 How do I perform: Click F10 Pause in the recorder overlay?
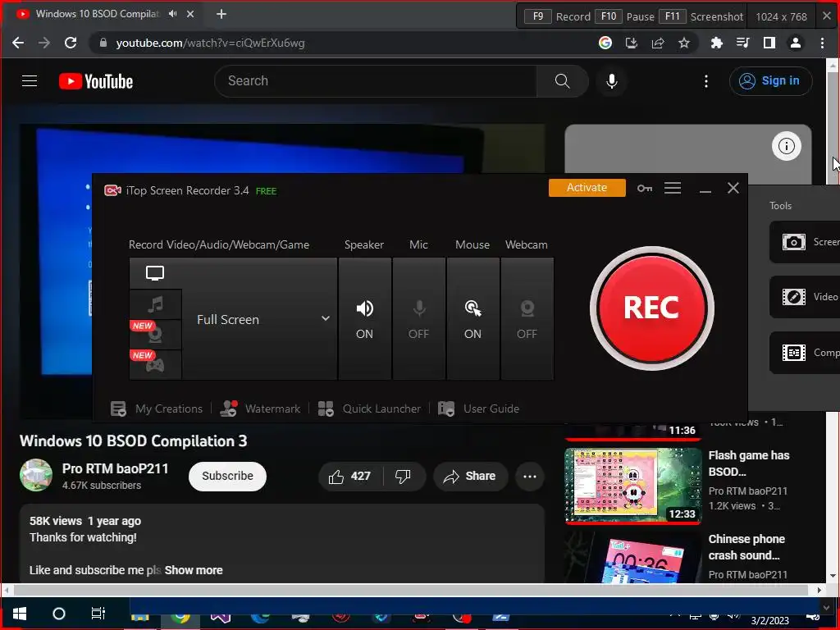point(624,16)
